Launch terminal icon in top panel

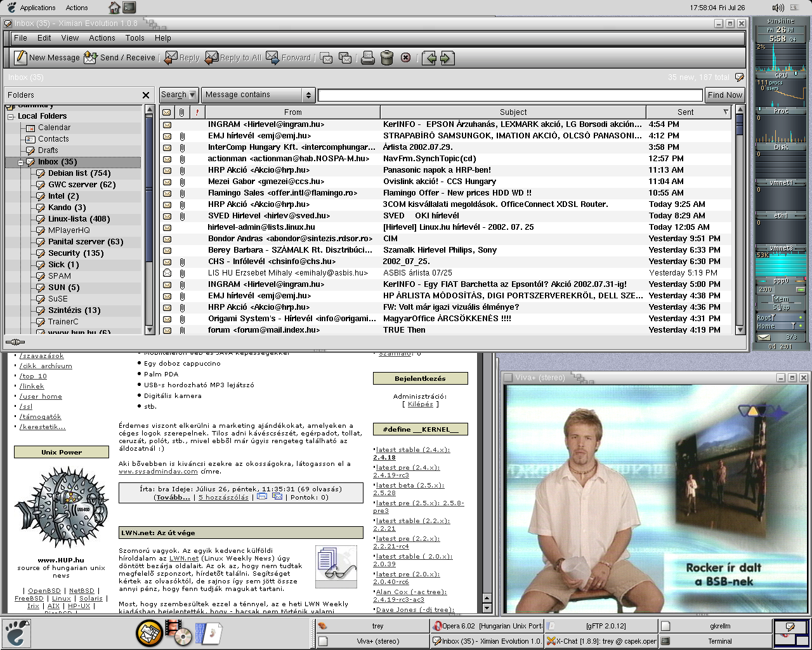pyautogui.click(x=129, y=8)
